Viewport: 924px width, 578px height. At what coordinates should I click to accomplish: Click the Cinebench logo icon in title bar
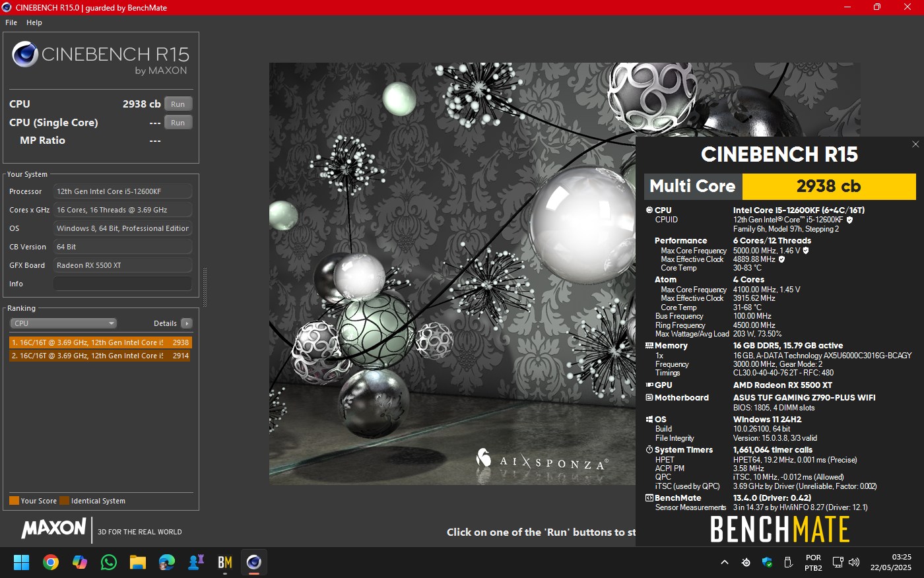7,7
